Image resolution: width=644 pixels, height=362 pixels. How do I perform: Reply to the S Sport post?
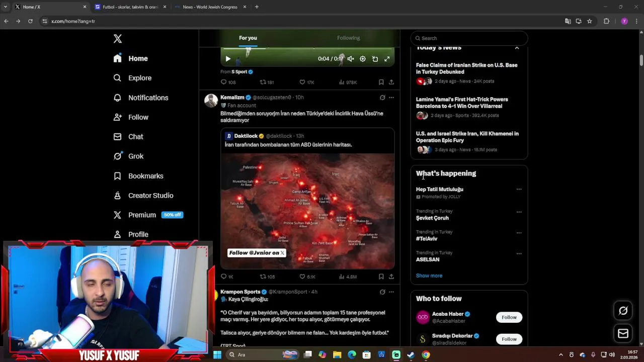(228, 82)
